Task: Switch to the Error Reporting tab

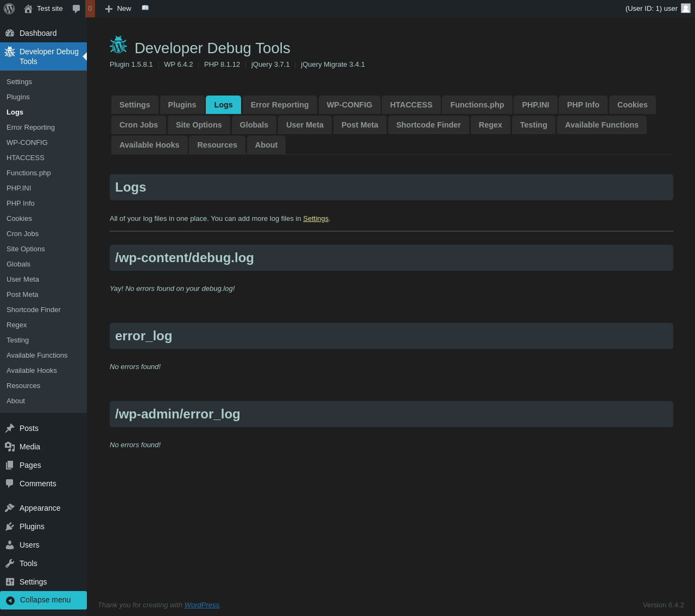Action: click(280, 105)
